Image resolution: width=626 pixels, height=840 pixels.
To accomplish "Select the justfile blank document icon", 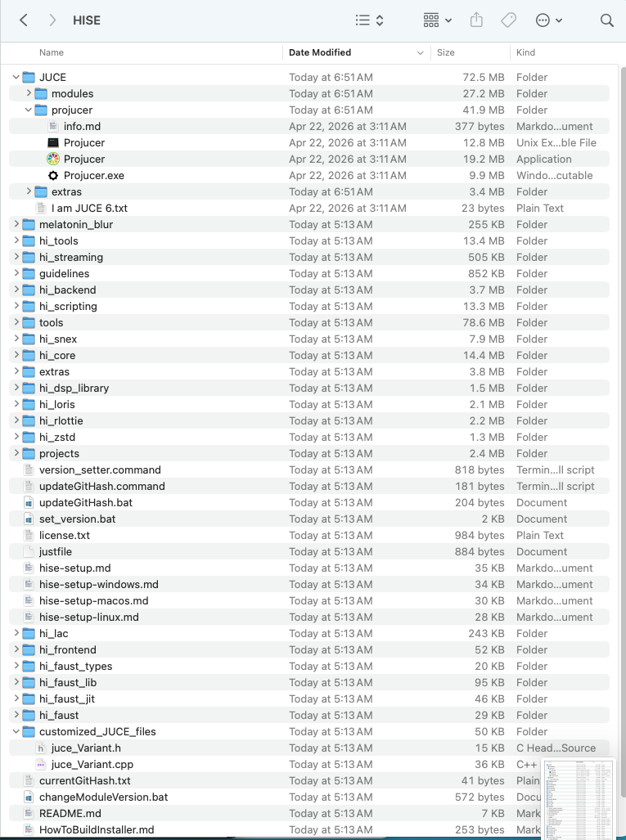I will 29,552.
